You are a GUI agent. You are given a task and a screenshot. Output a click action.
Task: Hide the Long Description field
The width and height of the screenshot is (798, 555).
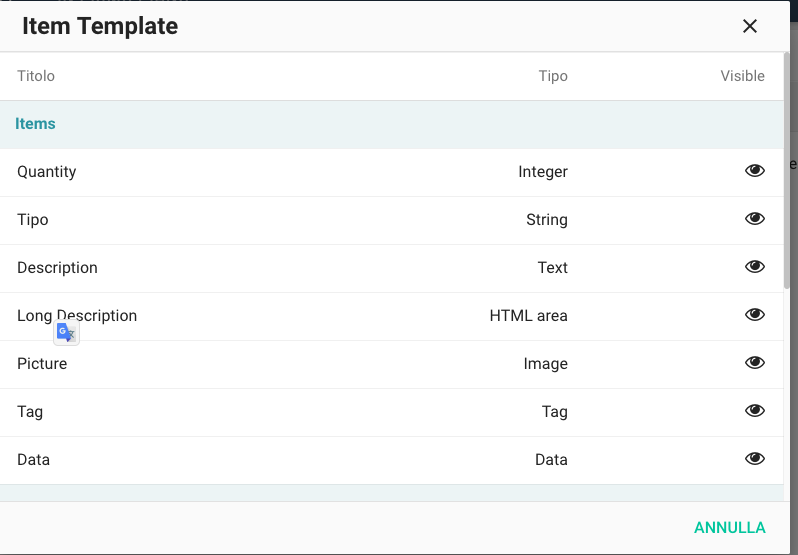pos(755,315)
